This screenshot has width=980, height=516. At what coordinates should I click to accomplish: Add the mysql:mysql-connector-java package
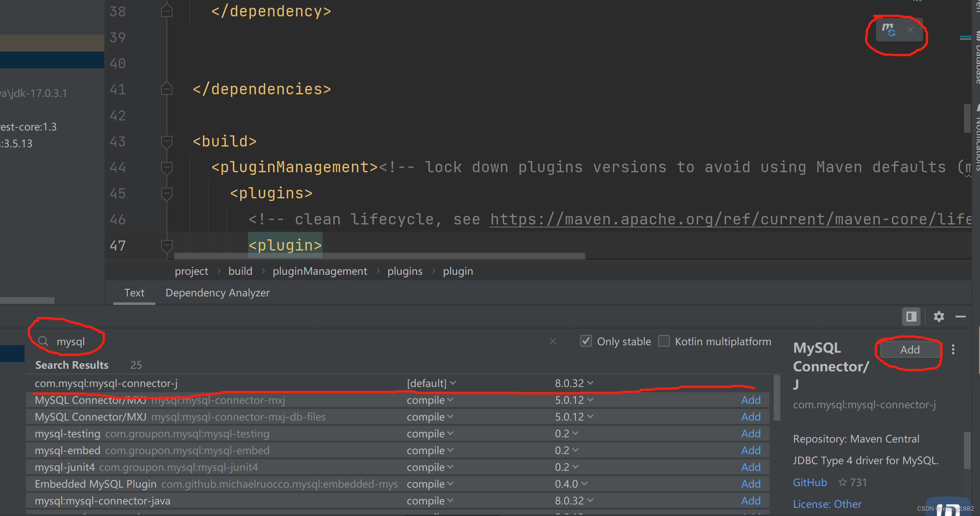pyautogui.click(x=751, y=500)
